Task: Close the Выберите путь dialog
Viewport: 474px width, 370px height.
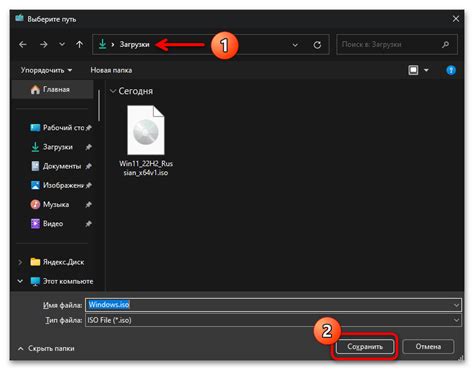Action: (x=456, y=19)
